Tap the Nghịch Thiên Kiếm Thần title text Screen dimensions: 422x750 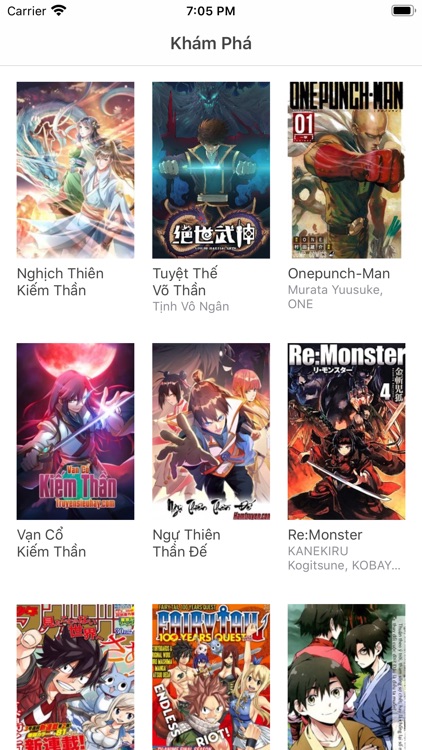(60, 282)
